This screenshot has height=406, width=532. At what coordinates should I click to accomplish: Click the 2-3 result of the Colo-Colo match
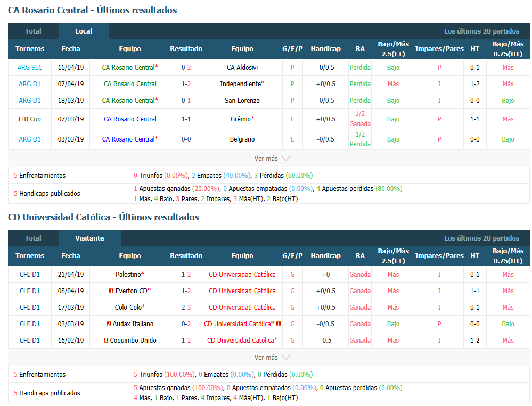tap(186, 308)
